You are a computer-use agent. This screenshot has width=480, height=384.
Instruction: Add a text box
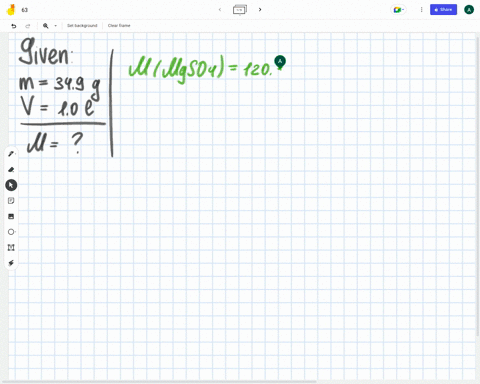coord(11,247)
